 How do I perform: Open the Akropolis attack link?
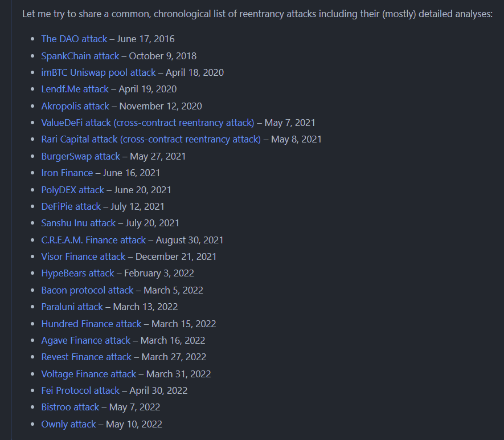[75, 106]
